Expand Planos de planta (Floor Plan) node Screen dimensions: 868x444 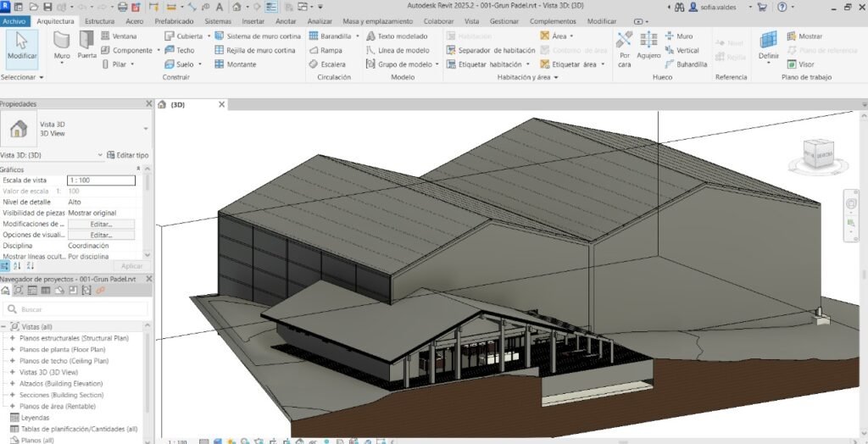click(13, 349)
